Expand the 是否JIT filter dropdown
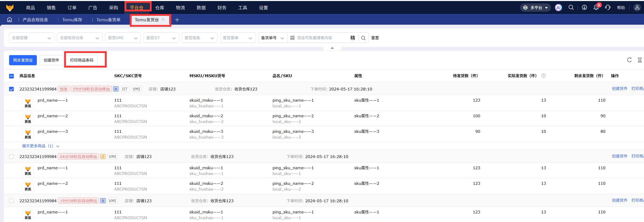 [x=161, y=38]
